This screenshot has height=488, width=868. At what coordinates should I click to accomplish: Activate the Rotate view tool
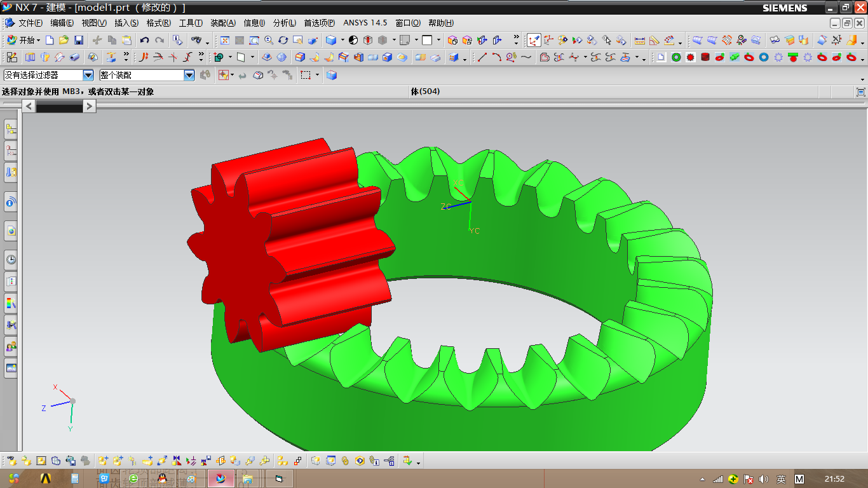pyautogui.click(x=283, y=40)
